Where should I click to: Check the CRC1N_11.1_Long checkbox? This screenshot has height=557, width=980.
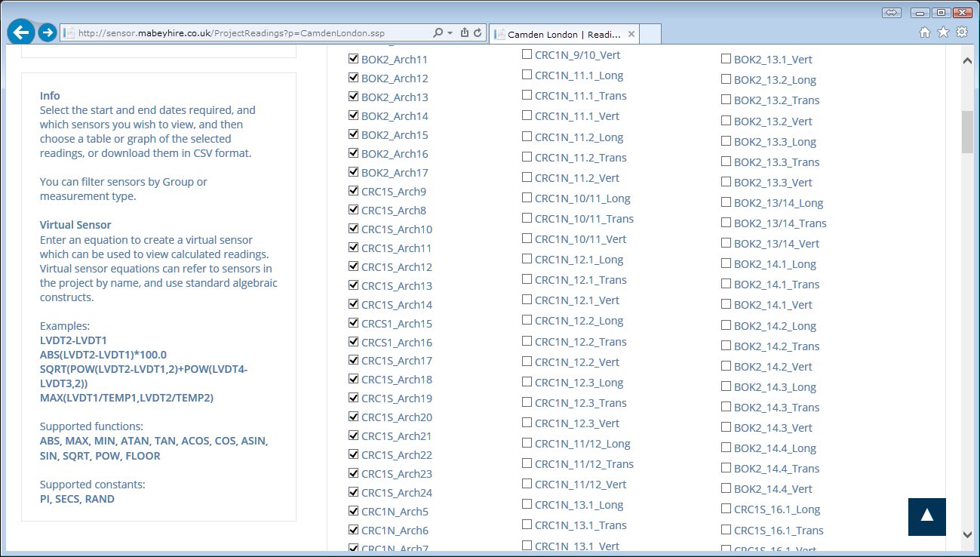(527, 75)
